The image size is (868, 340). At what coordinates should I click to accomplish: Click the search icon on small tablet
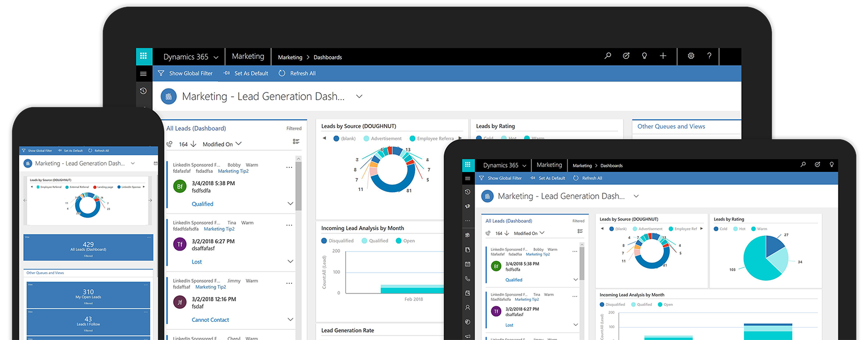803,165
